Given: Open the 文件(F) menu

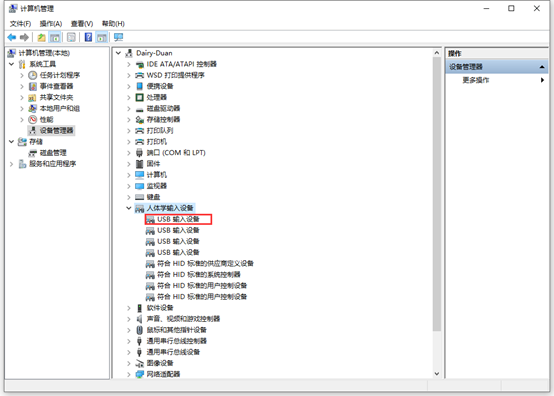Looking at the screenshot, I should point(20,24).
